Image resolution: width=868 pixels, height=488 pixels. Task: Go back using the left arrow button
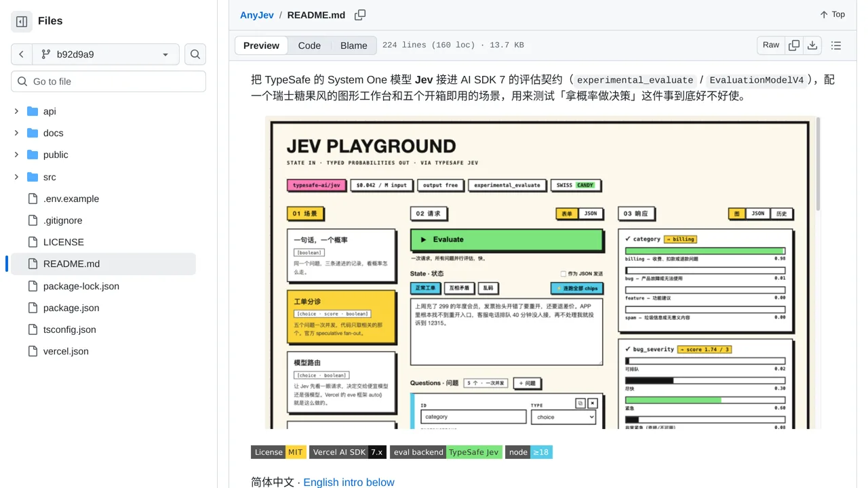tap(22, 54)
